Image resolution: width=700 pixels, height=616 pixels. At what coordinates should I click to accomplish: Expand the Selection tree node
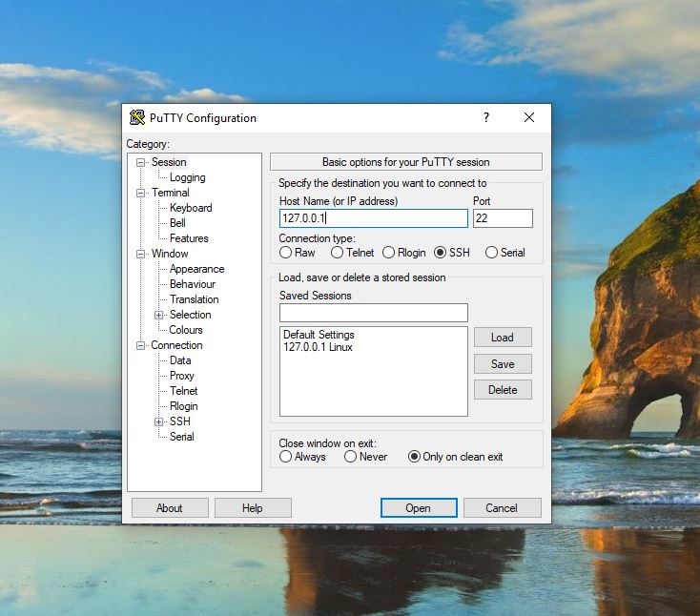[159, 315]
